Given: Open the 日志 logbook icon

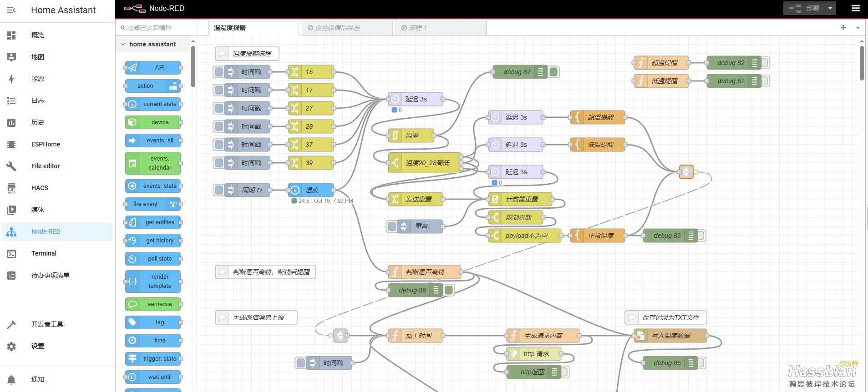Looking at the screenshot, I should tap(11, 101).
